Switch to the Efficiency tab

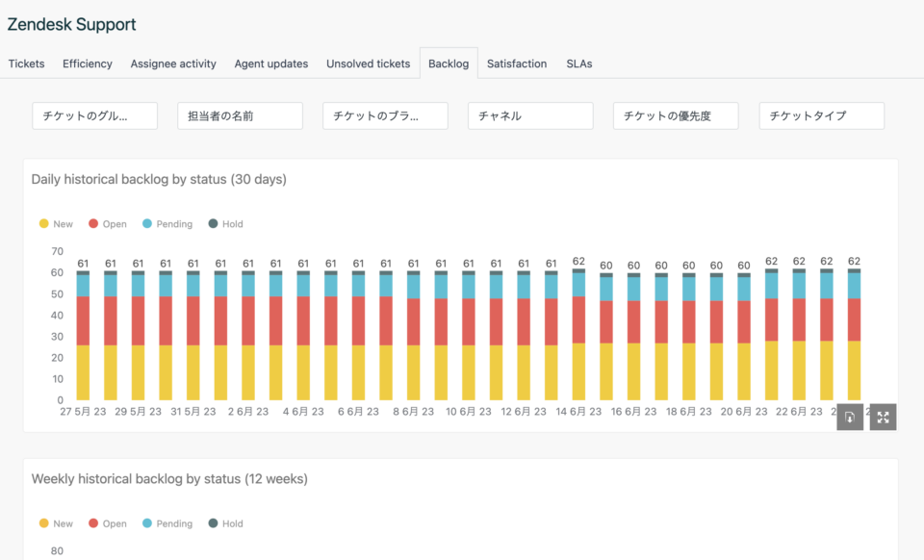click(87, 64)
